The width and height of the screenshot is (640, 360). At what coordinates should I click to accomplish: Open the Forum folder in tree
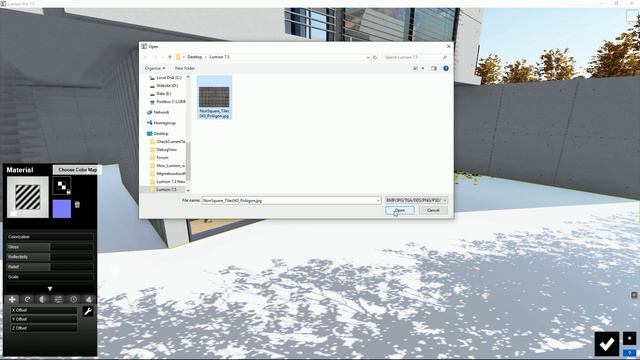pos(159,158)
